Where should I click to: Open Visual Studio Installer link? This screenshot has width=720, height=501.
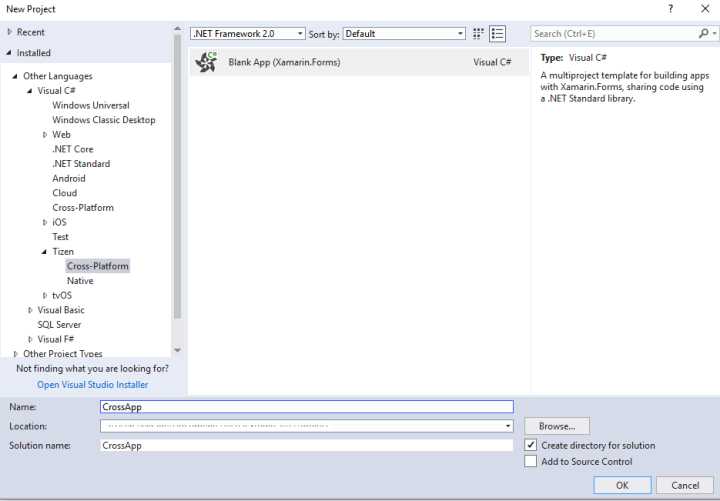pyautogui.click(x=93, y=385)
